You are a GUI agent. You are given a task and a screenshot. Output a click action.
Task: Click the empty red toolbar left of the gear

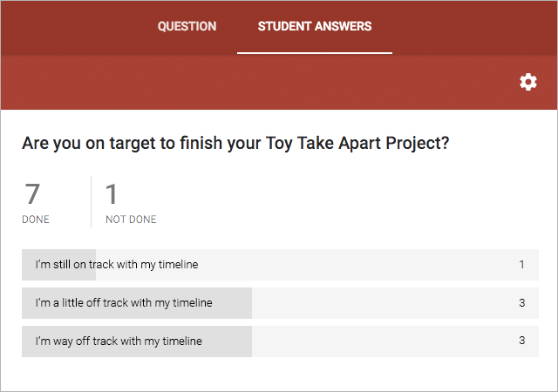(x=262, y=82)
